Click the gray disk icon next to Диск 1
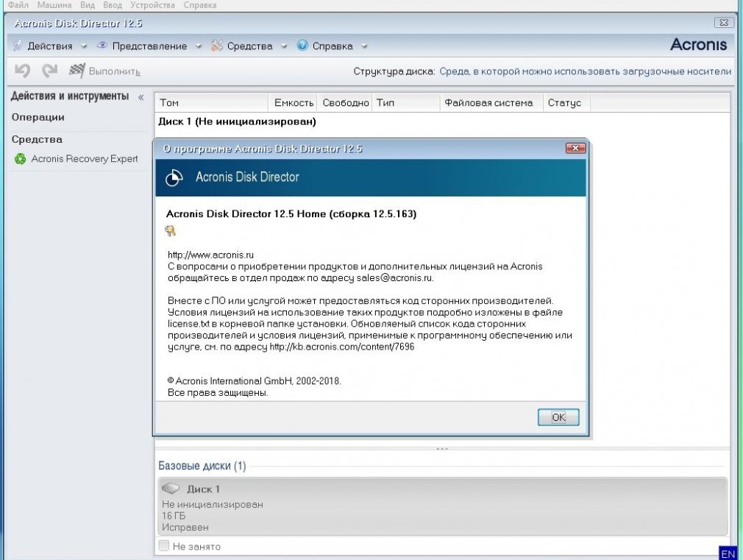 pos(171,489)
